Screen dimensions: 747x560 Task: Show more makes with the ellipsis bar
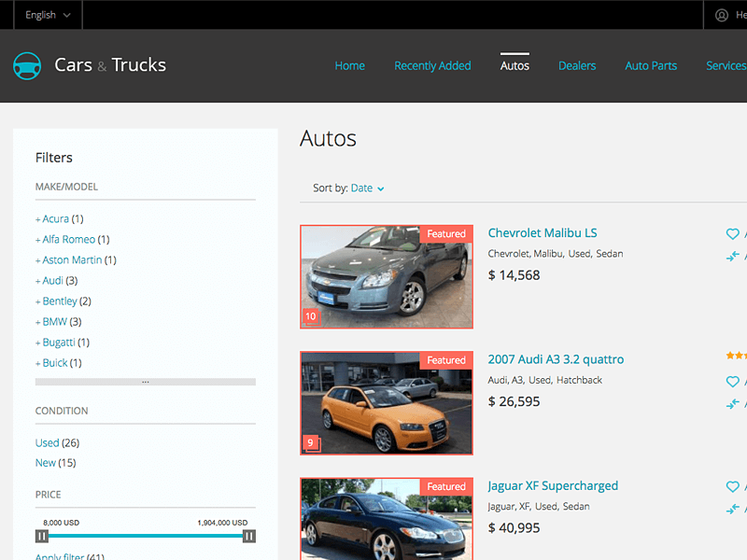(x=146, y=382)
